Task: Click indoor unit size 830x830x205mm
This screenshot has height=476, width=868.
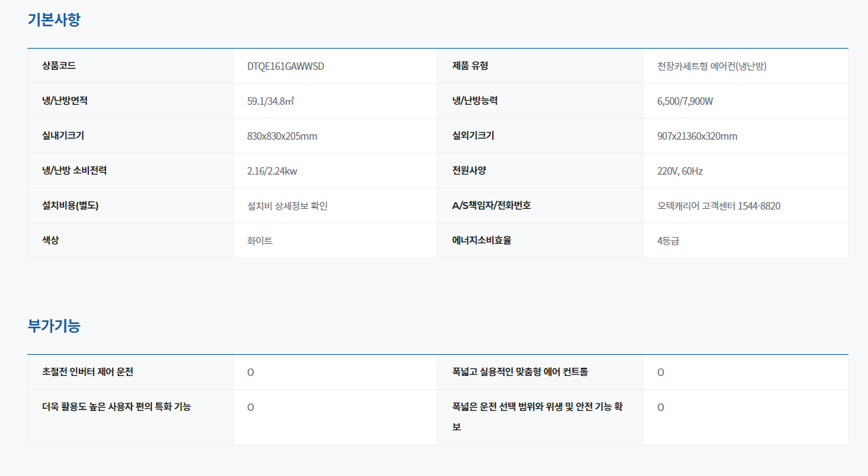Action: (282, 136)
